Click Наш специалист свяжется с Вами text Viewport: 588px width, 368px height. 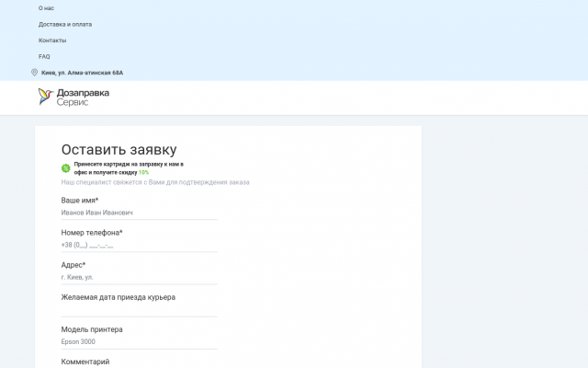coord(155,182)
